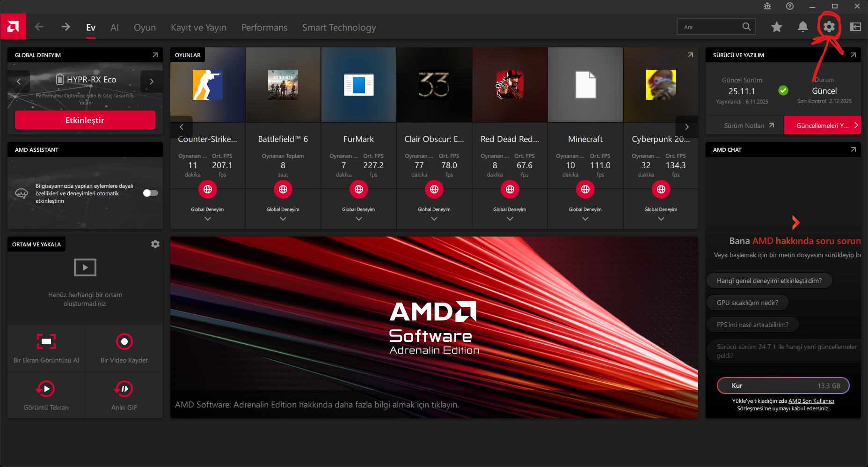Start recording with Bir Video Kaydet
868x467 pixels.
click(124, 348)
